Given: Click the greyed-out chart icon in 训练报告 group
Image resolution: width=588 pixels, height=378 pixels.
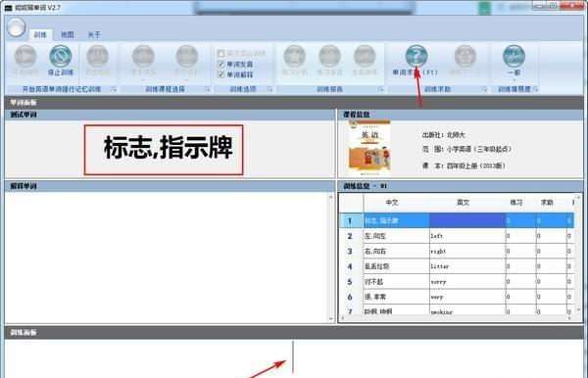Looking at the screenshot, I should point(365,57).
